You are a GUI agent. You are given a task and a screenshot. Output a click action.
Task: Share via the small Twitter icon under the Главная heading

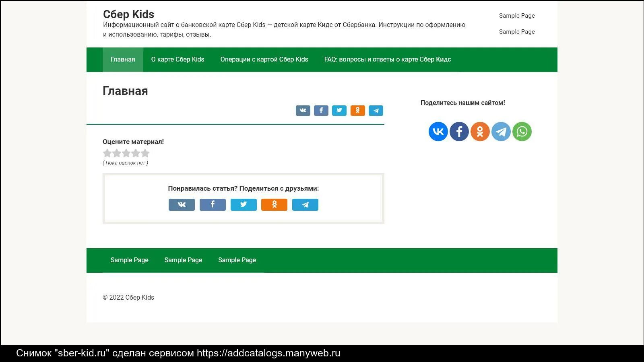click(x=339, y=111)
